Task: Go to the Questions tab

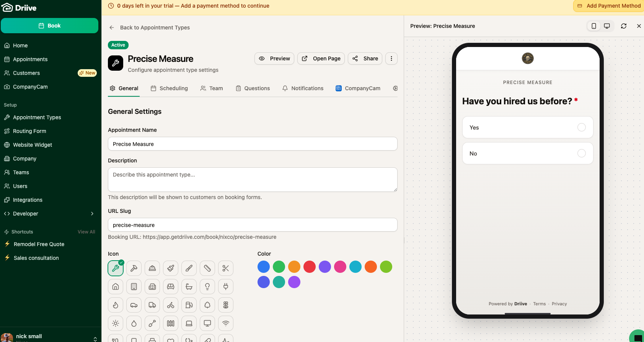Action: click(x=253, y=88)
